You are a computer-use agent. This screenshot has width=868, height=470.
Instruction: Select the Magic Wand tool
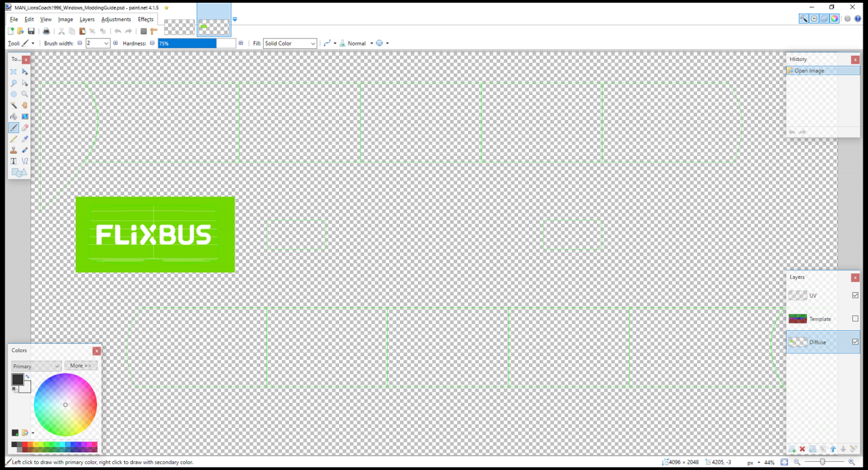click(14, 105)
